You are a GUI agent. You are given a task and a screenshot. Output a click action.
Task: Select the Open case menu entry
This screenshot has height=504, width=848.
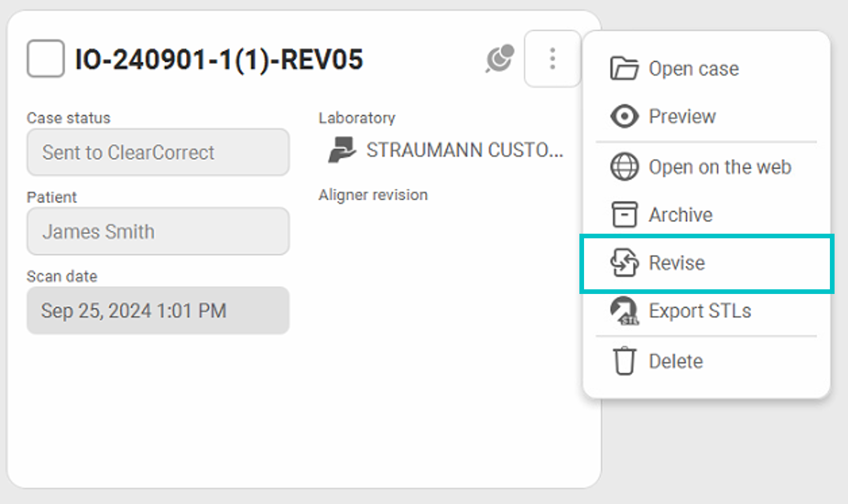coord(694,69)
